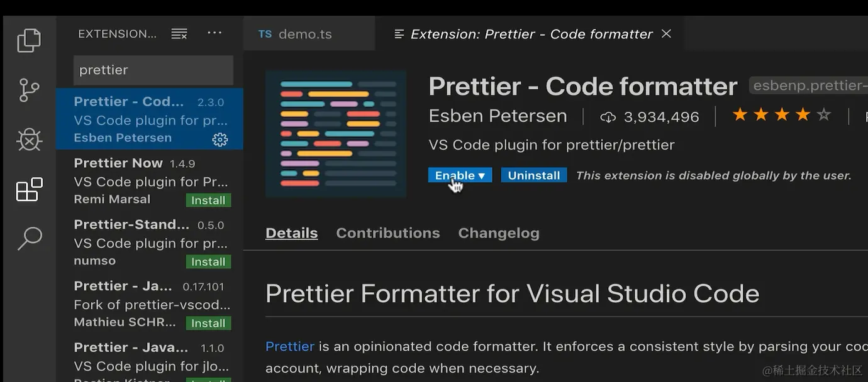Open the Changelog tab

pos(498,233)
